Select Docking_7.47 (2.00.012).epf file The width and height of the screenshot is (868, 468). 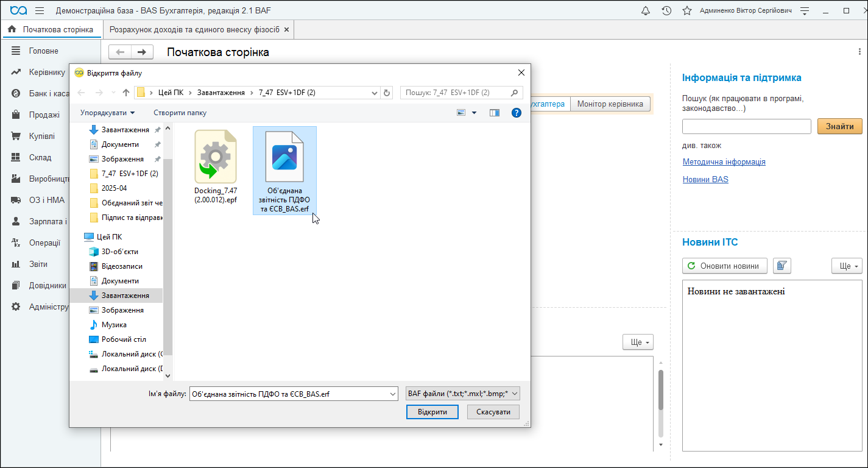click(x=216, y=166)
